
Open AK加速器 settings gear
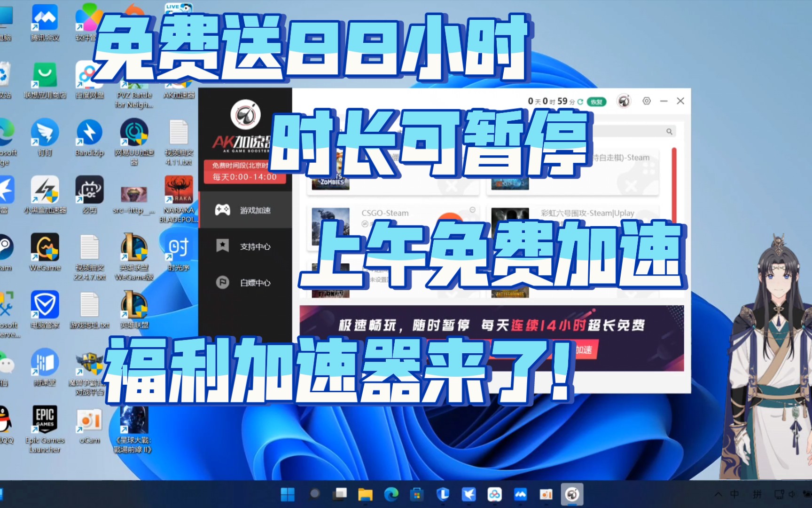click(x=647, y=101)
